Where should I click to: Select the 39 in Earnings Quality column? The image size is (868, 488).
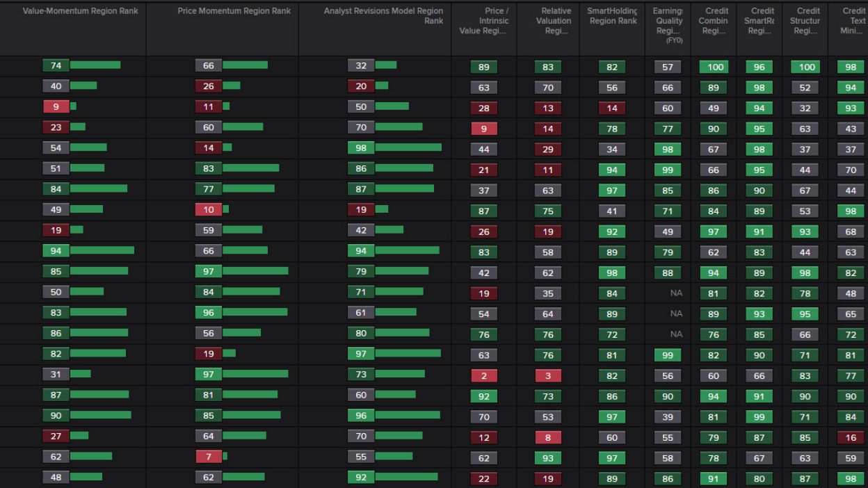pos(668,417)
